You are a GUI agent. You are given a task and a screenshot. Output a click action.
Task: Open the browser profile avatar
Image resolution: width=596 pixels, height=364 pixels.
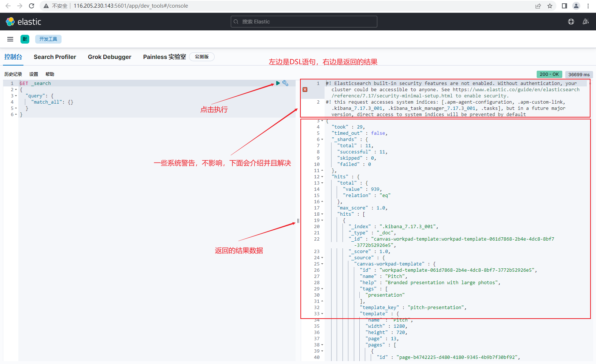pos(576,6)
